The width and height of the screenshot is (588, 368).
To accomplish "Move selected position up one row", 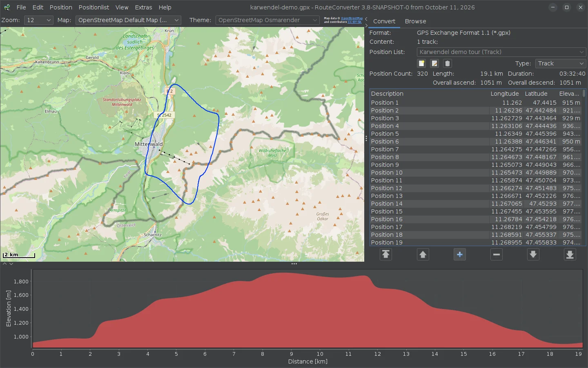I will 423,254.
